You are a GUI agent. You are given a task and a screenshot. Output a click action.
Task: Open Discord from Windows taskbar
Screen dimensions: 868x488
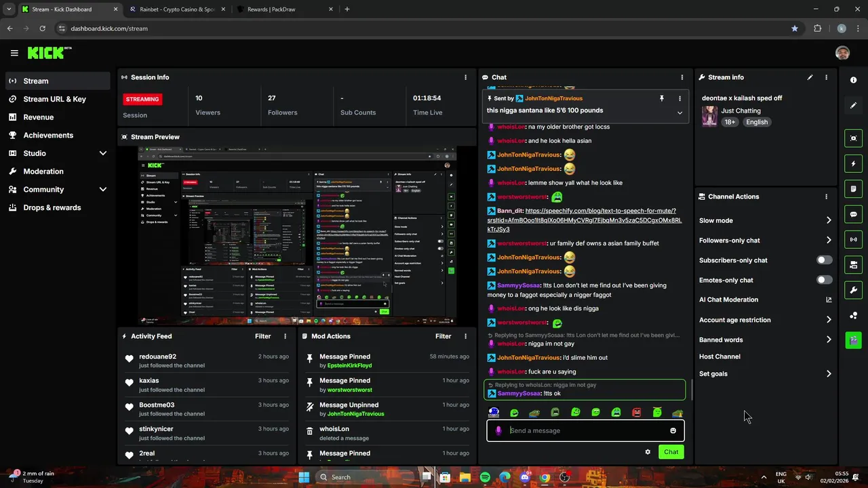pyautogui.click(x=524, y=477)
